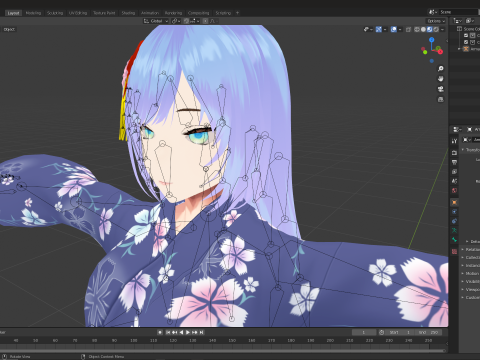This screenshot has height=360, width=480.
Task: Open the View Layer properties tab
Action: click(454, 172)
